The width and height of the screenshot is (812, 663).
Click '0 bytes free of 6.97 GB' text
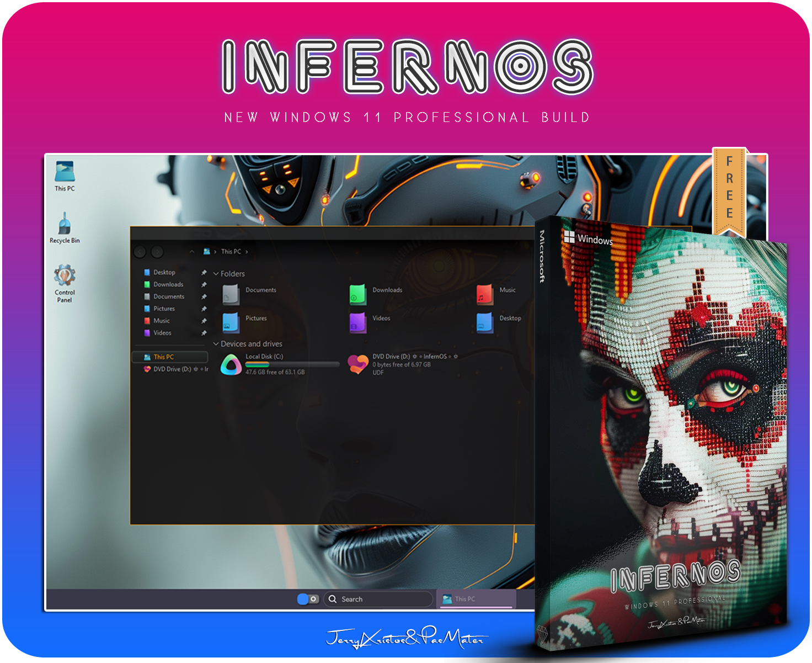(x=402, y=365)
